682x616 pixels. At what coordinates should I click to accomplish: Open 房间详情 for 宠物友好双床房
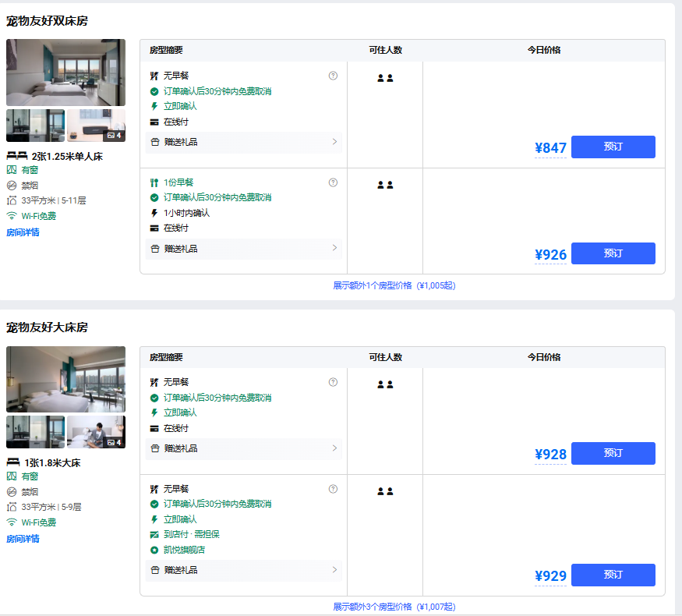[23, 232]
